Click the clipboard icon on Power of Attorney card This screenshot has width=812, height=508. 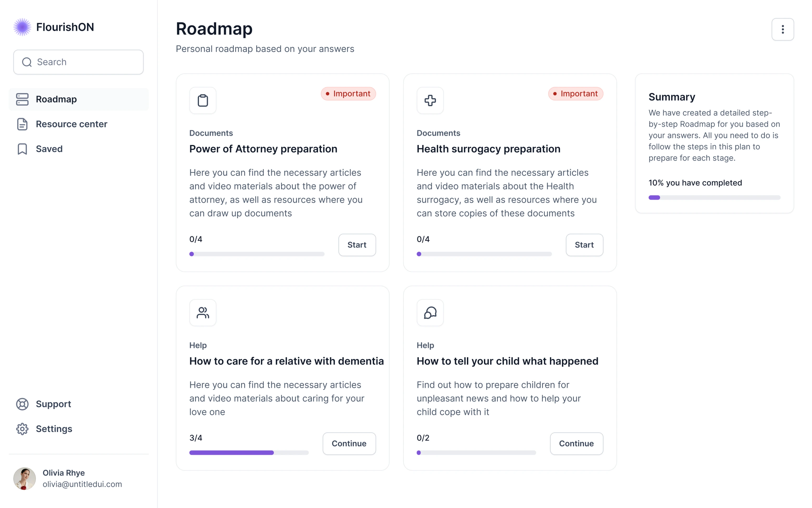tap(203, 100)
